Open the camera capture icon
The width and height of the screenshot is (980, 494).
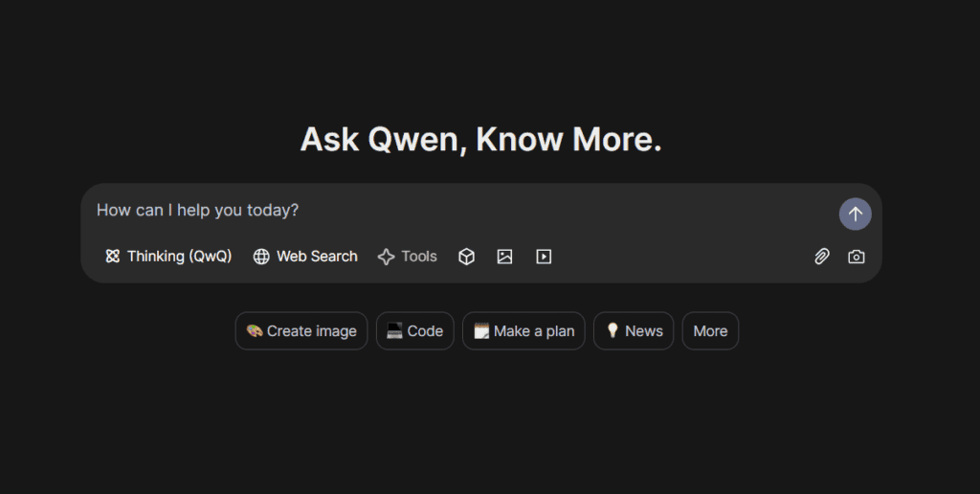(857, 257)
